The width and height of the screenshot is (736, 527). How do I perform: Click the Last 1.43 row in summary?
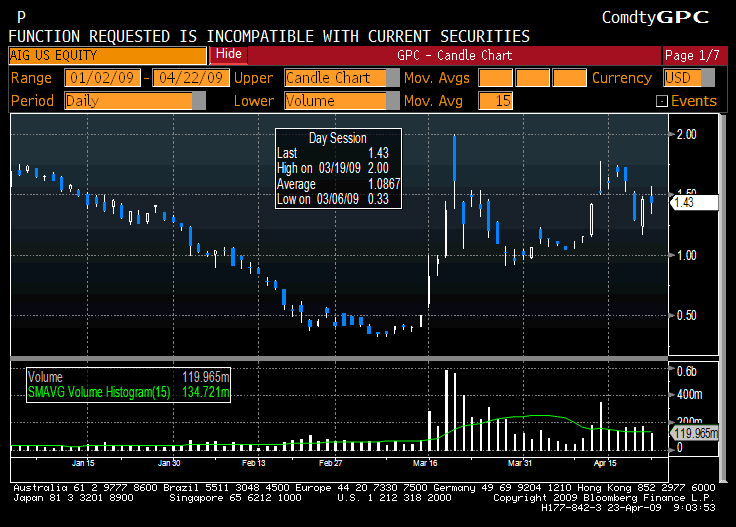tap(333, 153)
